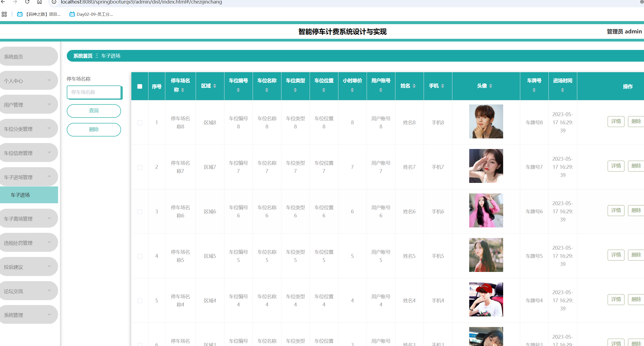Reload the page with the refresh icon

(x=27, y=2)
